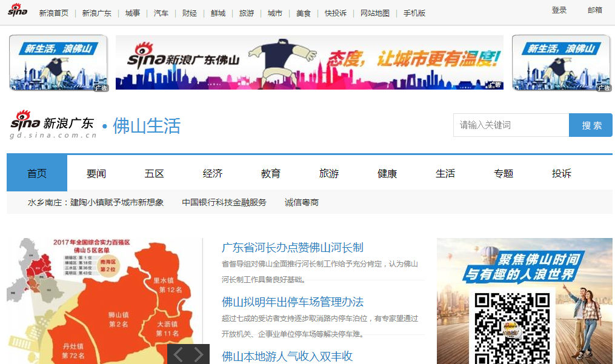Open the center 新浪广东佛山 banner ad

(310, 62)
